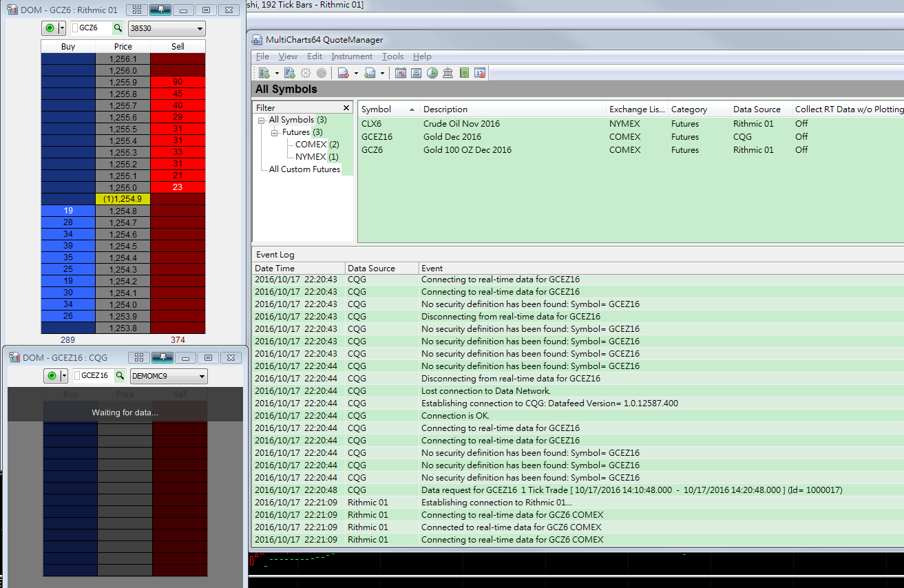Open the 38530 account dropdown
This screenshot has width=904, height=588.
[x=167, y=28]
